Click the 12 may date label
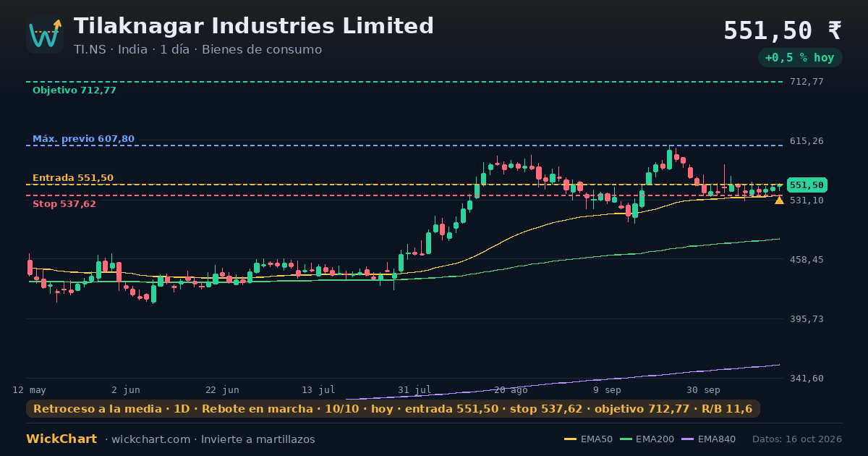The height and width of the screenshot is (456, 868). coord(29,390)
